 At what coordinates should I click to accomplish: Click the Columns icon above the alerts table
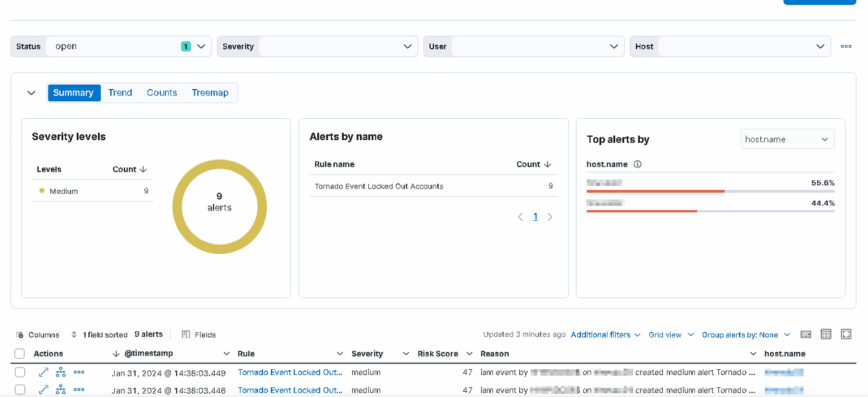tap(21, 334)
